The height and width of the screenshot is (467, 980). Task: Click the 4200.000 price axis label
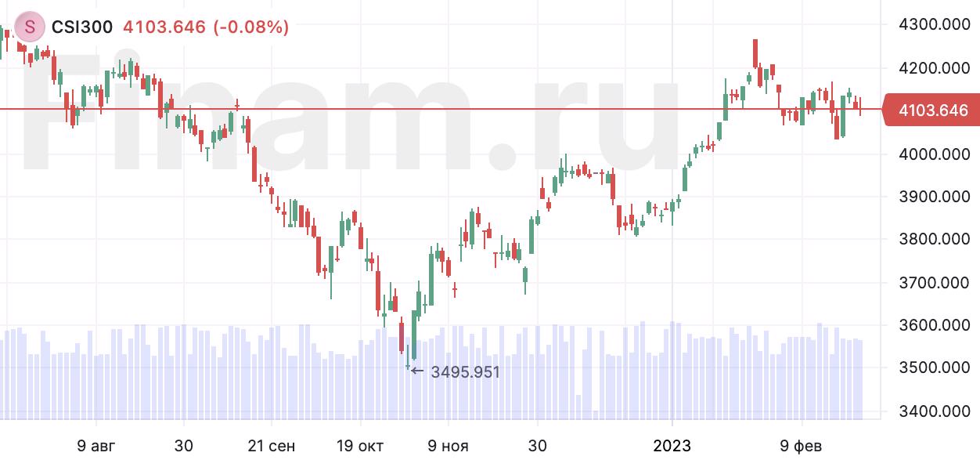[x=934, y=68]
